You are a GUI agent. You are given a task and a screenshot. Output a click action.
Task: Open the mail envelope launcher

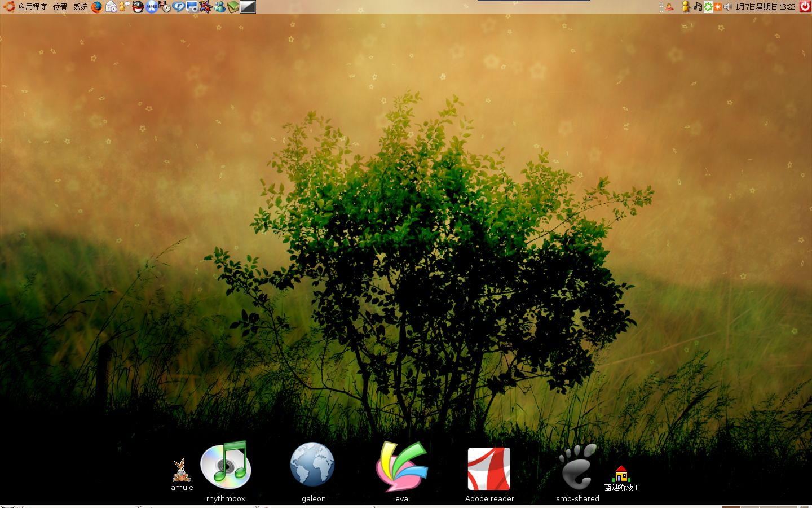point(111,7)
